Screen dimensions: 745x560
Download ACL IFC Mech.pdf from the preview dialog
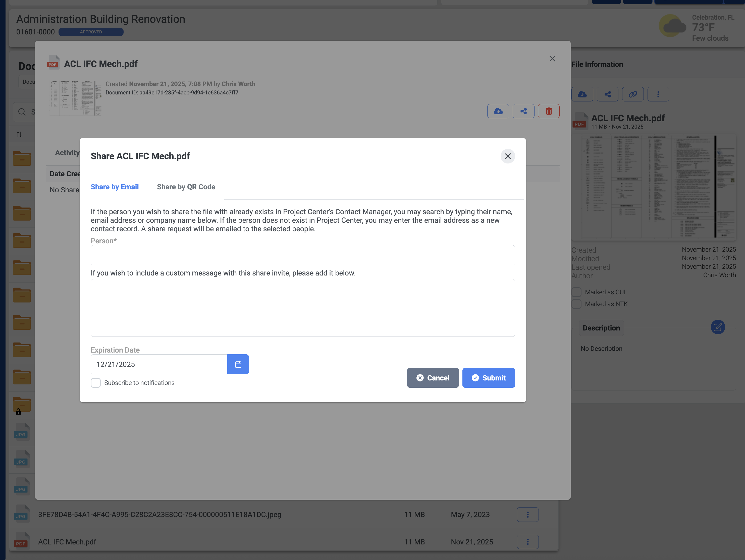(x=498, y=111)
